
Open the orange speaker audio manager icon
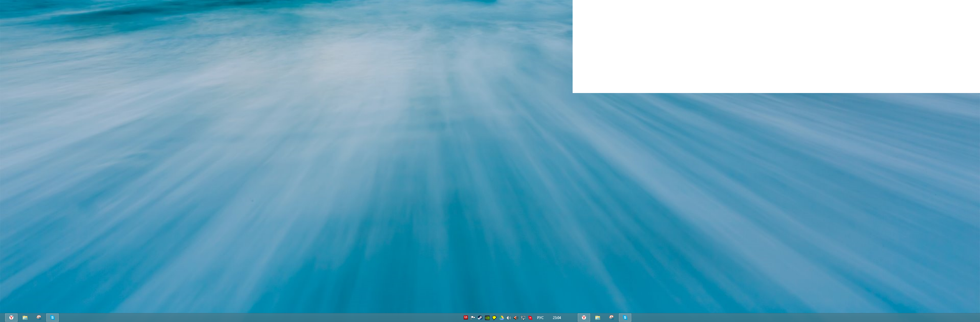(x=516, y=318)
